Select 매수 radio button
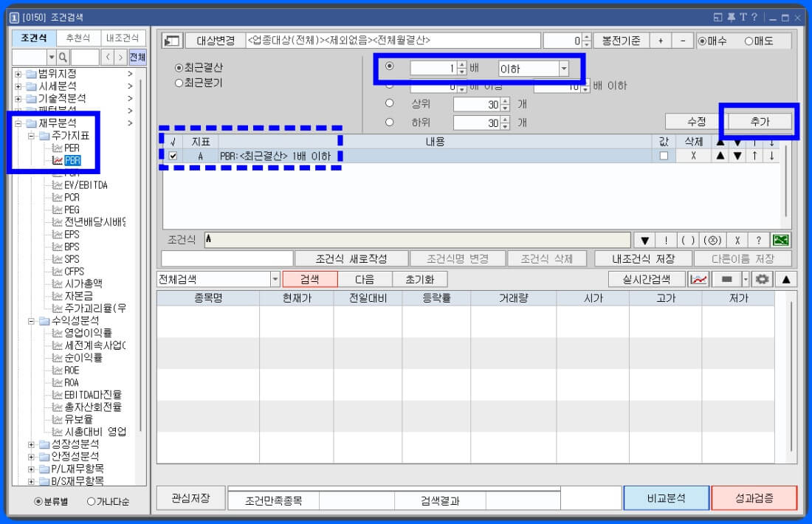This screenshot has width=812, height=524. 702,41
